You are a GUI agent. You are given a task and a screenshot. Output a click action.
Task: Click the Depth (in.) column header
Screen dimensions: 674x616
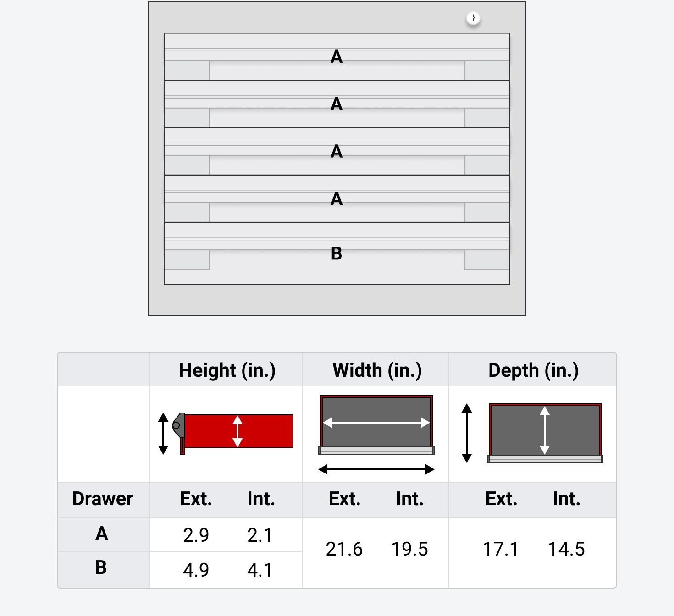point(533,370)
